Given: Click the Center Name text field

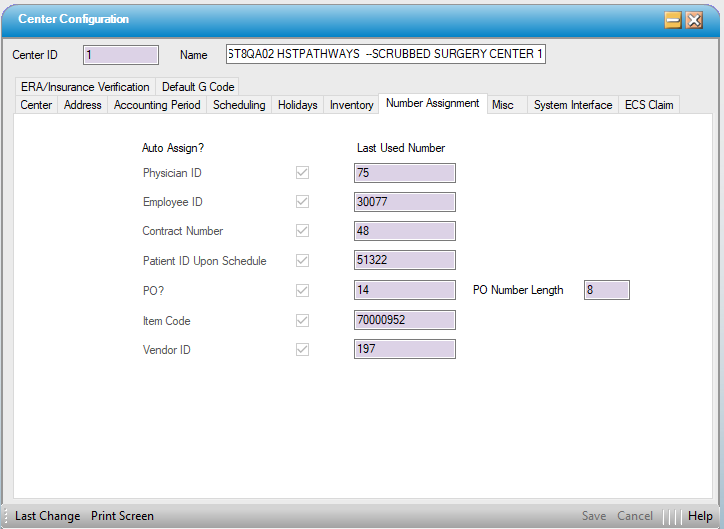Looking at the screenshot, I should coord(386,54).
